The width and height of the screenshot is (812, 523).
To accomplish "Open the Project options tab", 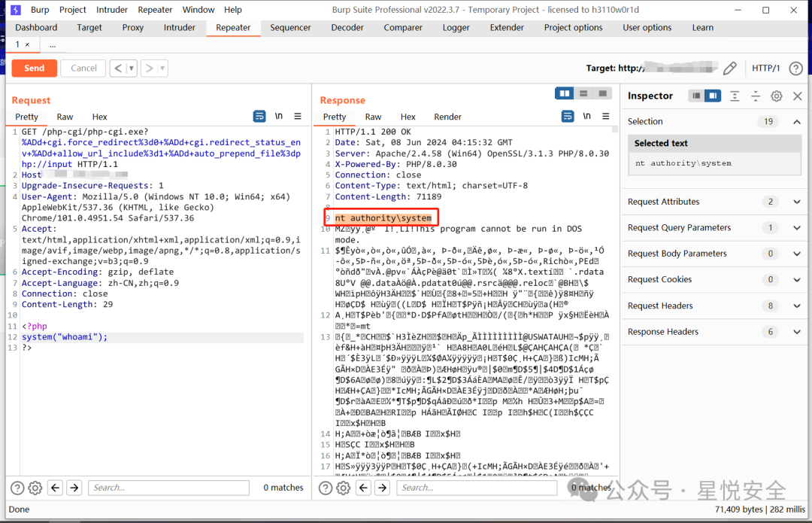I will click(x=573, y=28).
